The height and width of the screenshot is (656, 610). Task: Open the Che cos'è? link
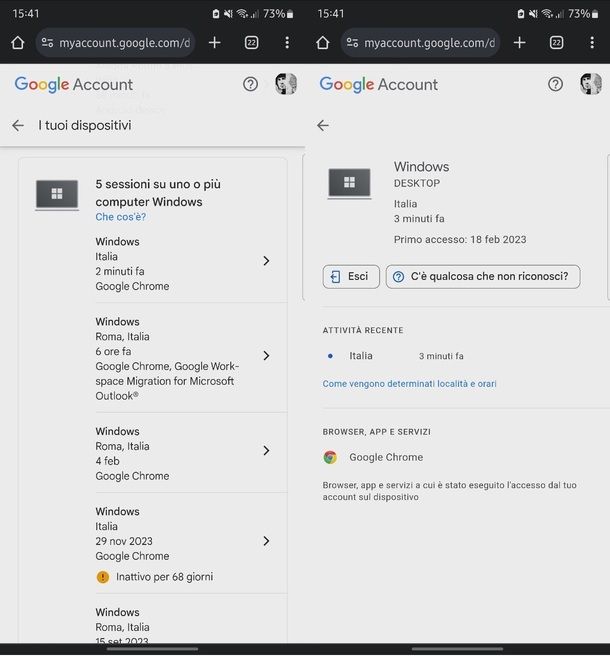point(120,217)
